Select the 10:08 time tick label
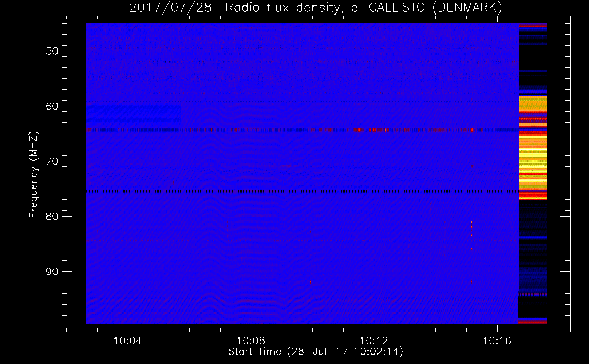The image size is (589, 364). pos(251,341)
